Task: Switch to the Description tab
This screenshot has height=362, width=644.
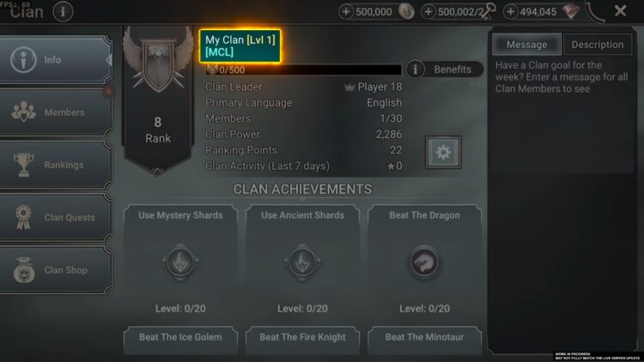Action: (597, 45)
